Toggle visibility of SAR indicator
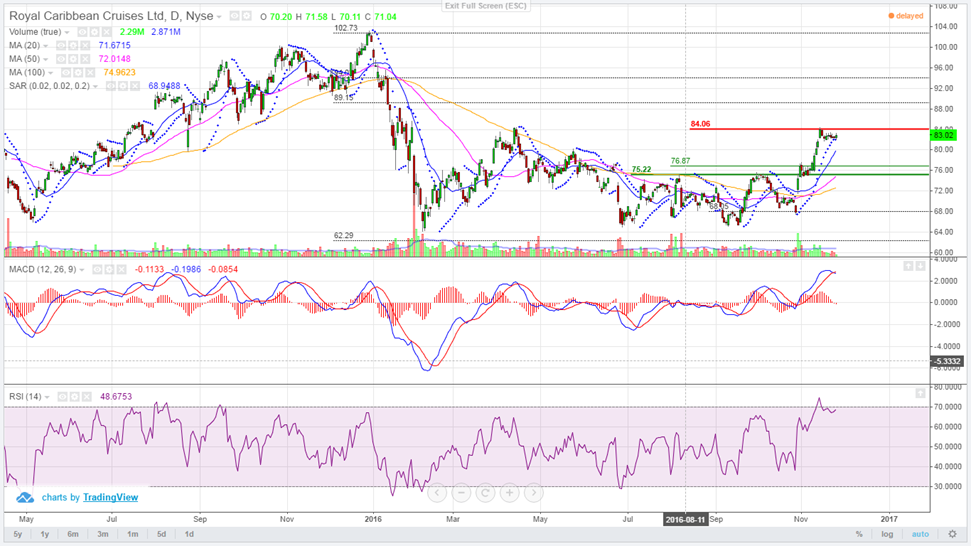Image resolution: width=971 pixels, height=546 pixels. 111,86
